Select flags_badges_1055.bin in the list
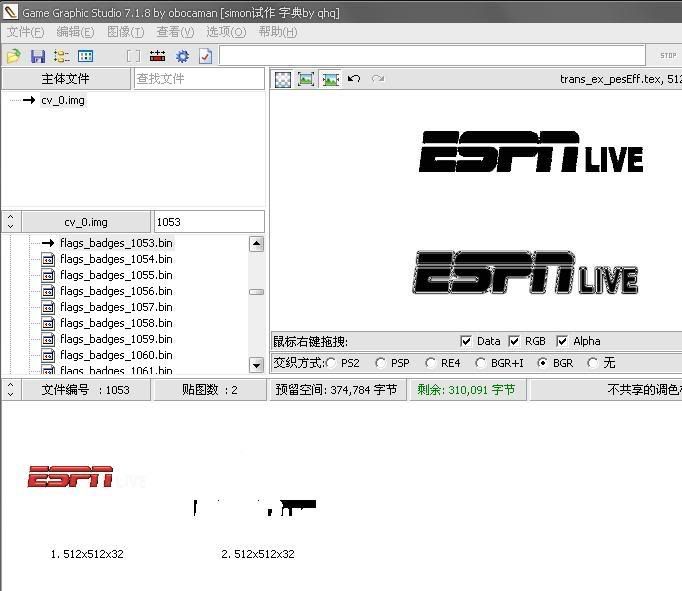The image size is (682, 591). click(x=116, y=275)
